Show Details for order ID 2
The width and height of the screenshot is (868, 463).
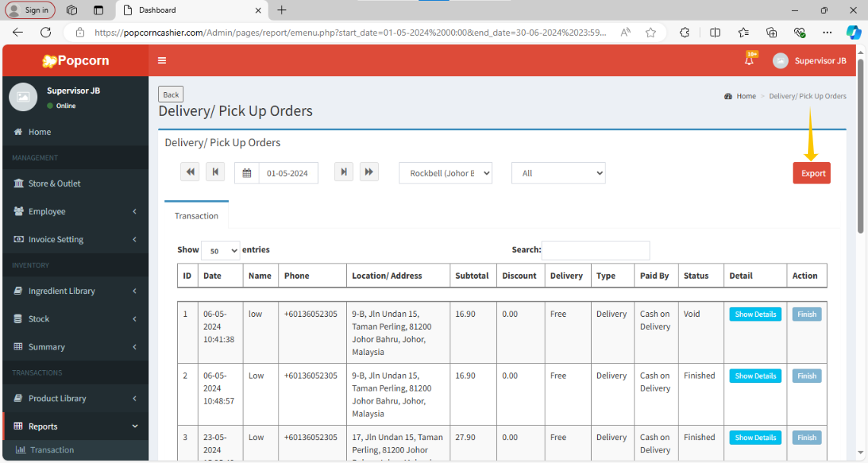(755, 375)
